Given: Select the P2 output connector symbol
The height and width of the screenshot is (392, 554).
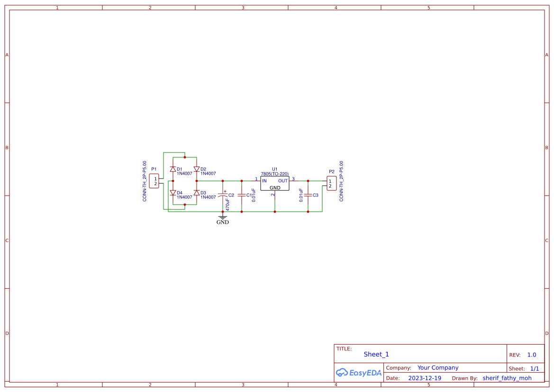Looking at the screenshot, I should point(332,183).
